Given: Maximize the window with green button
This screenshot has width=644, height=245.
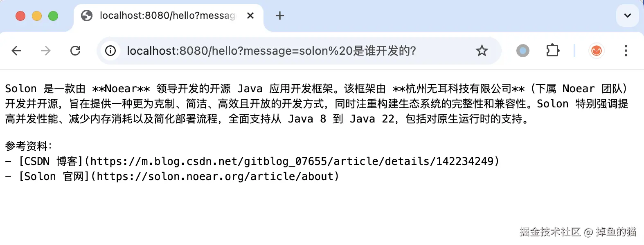Looking at the screenshot, I should pyautogui.click(x=53, y=16).
